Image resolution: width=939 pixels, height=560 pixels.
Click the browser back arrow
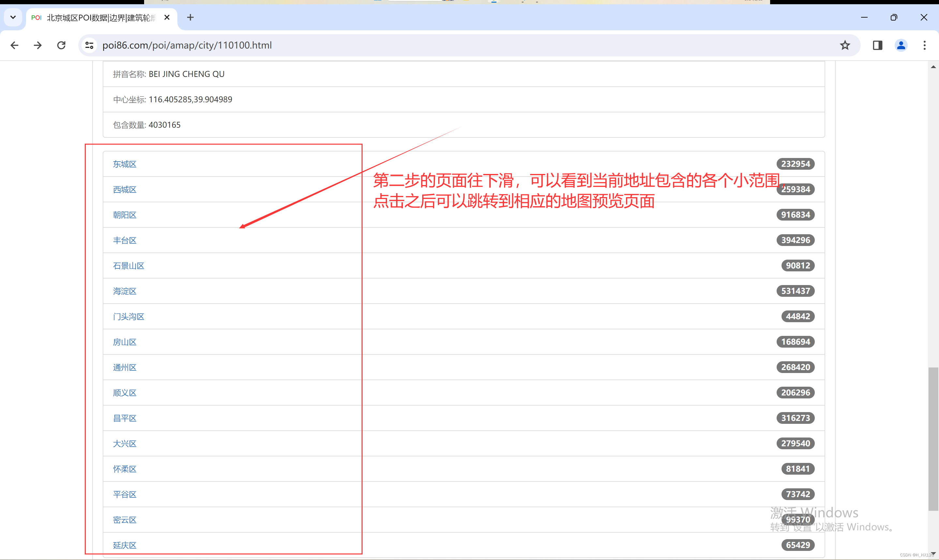[x=14, y=45]
